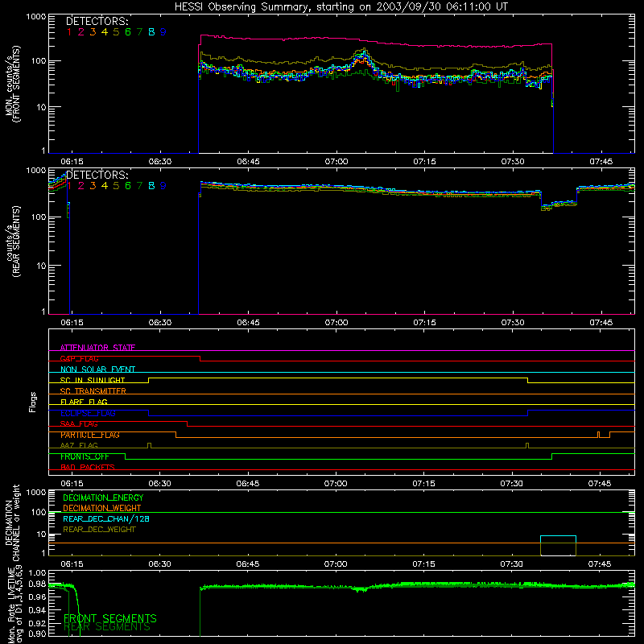The image size is (644, 644).
Task: Click 07:00 tick under front segments plot
Action: tap(336, 162)
